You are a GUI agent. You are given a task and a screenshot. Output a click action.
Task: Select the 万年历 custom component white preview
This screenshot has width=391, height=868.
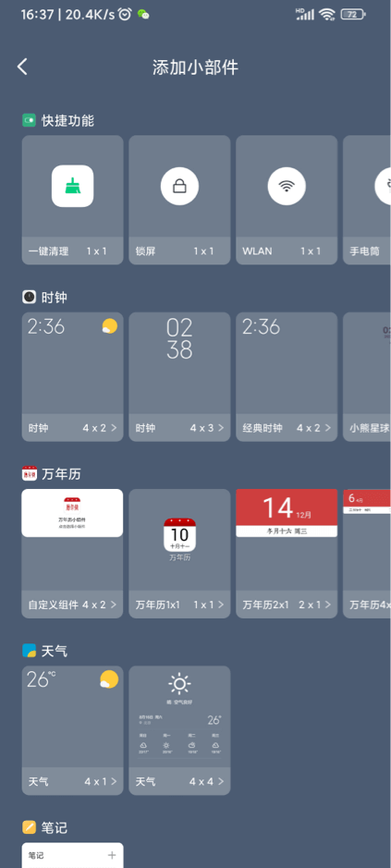tap(72, 513)
